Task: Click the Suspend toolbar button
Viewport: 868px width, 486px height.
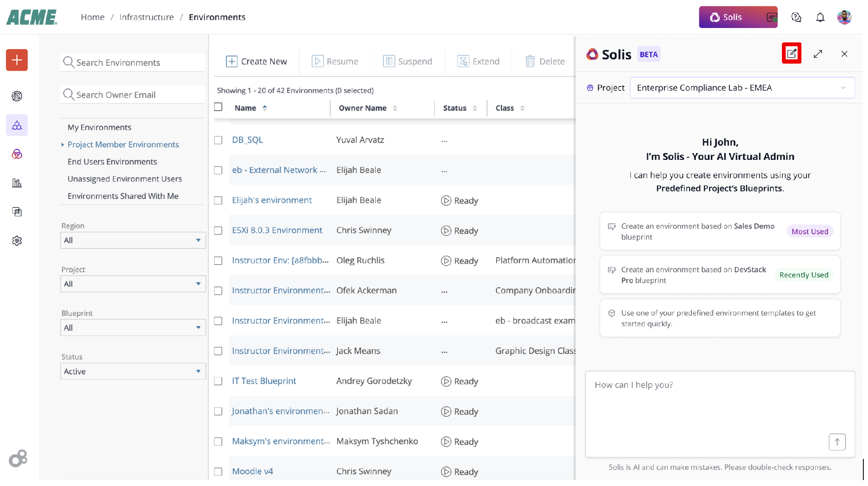Action: pos(407,61)
